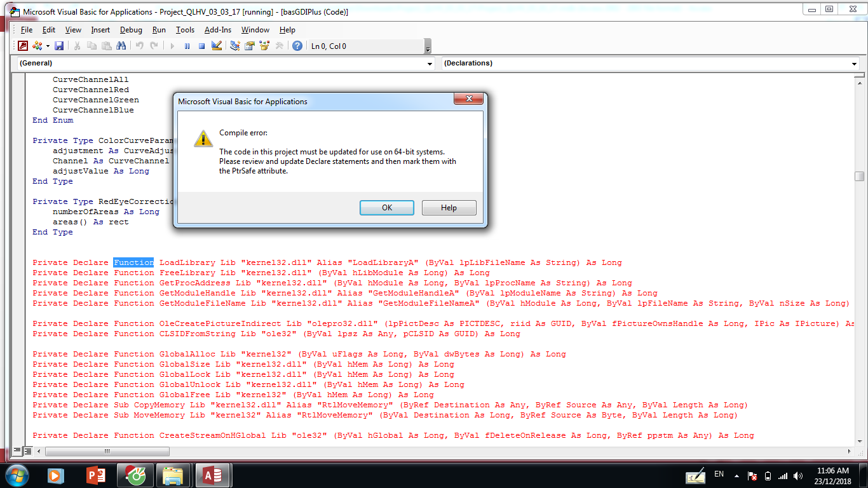The image size is (868, 488).
Task: Switch to Full Module View button
Action: (x=28, y=451)
